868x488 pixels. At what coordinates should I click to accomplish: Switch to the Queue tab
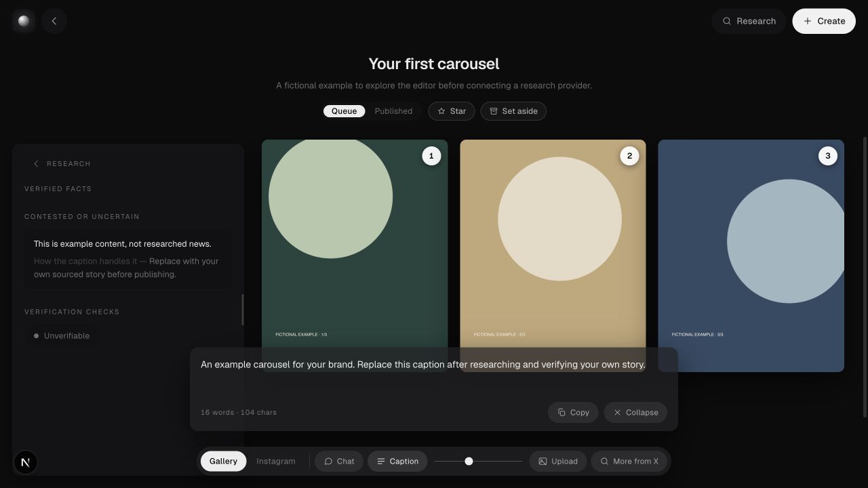click(x=344, y=111)
